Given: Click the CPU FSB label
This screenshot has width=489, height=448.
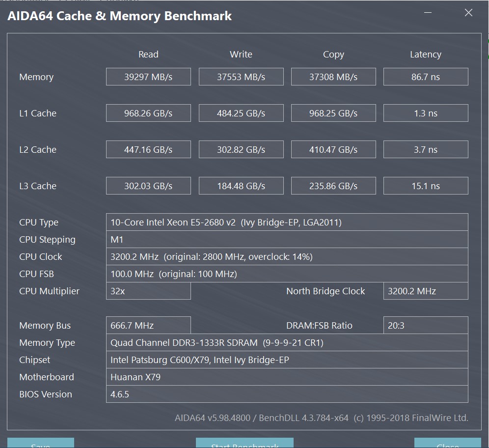Looking at the screenshot, I should (x=36, y=274).
